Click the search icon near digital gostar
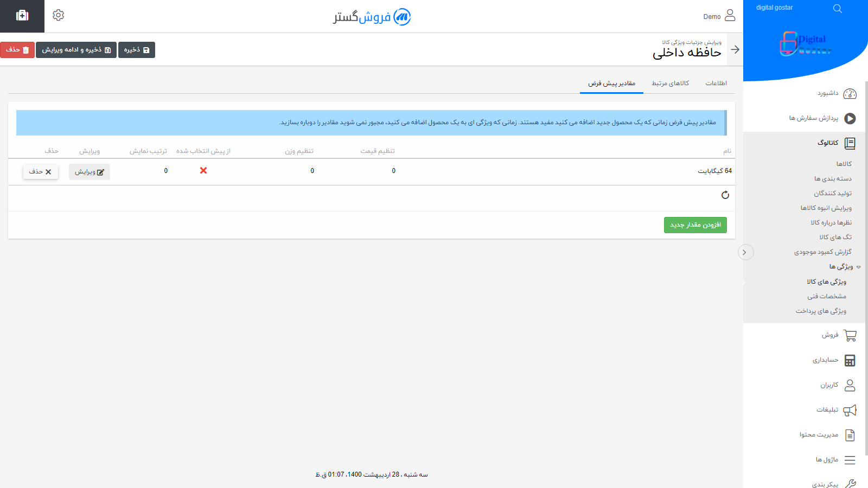 point(837,8)
